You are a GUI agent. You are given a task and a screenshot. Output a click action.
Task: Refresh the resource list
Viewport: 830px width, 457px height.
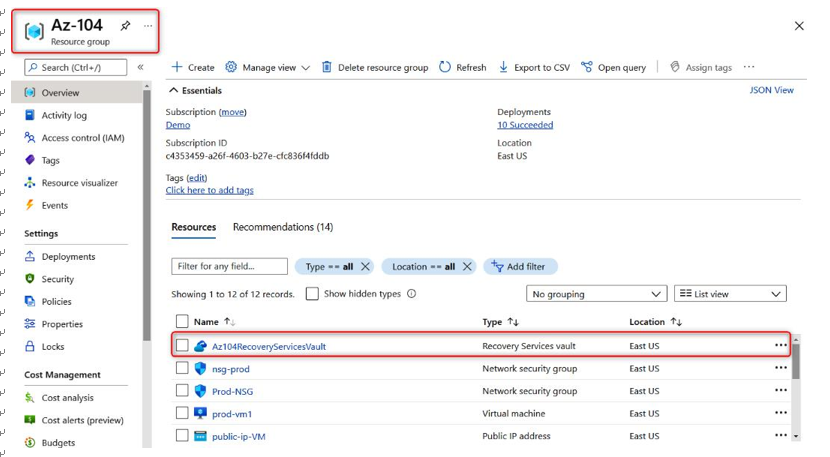(463, 67)
